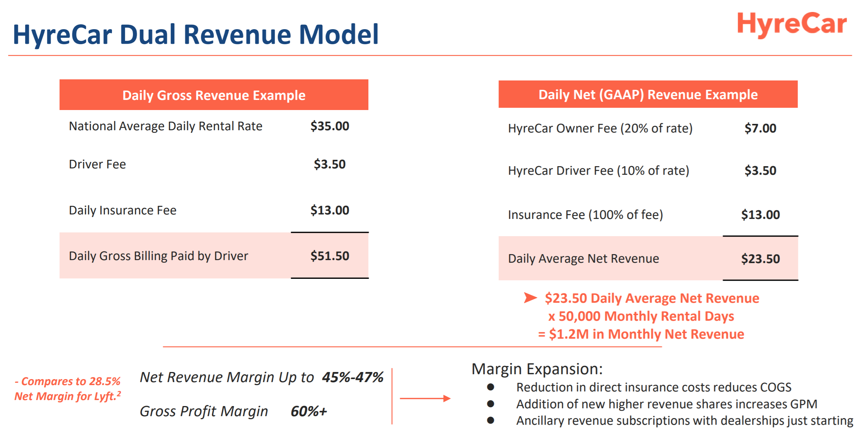Screen dimensions: 868x436
Task: Select the $51.50 gross billing total
Action: point(330,256)
